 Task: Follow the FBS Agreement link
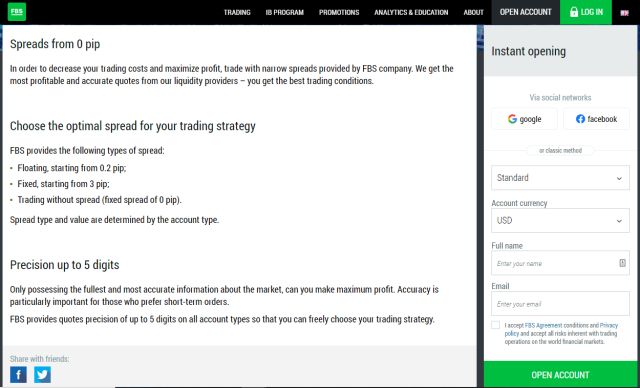(543, 325)
